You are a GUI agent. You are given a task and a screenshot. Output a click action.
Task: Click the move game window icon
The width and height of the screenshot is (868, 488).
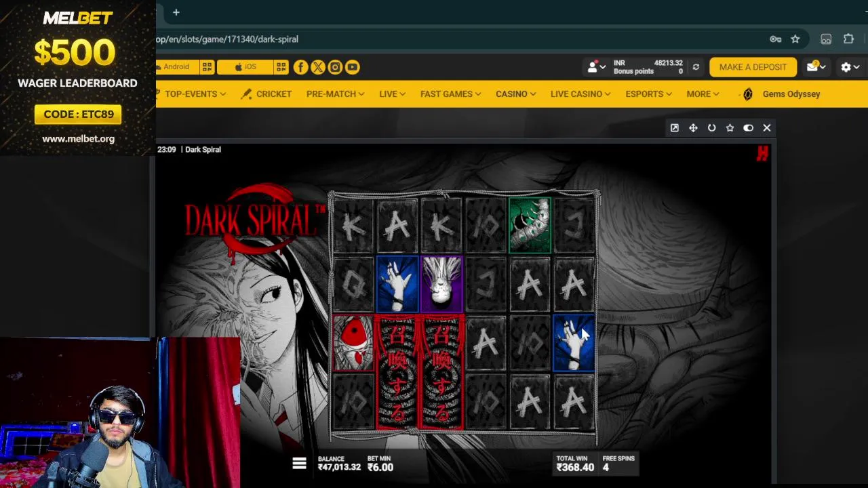pyautogui.click(x=693, y=128)
